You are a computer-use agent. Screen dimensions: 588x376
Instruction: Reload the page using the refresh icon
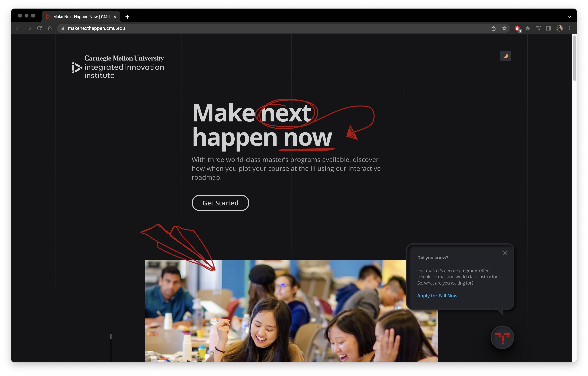coord(39,28)
